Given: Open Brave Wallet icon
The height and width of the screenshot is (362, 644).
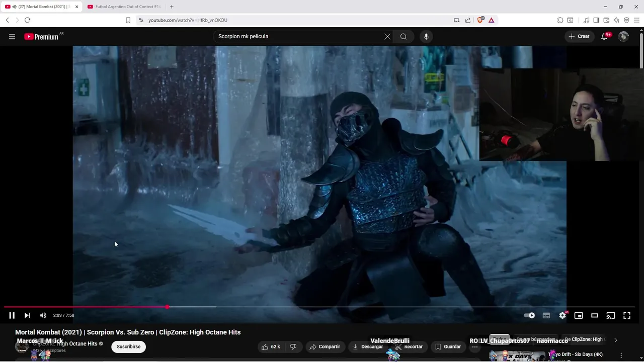Looking at the screenshot, I should tap(606, 20).
